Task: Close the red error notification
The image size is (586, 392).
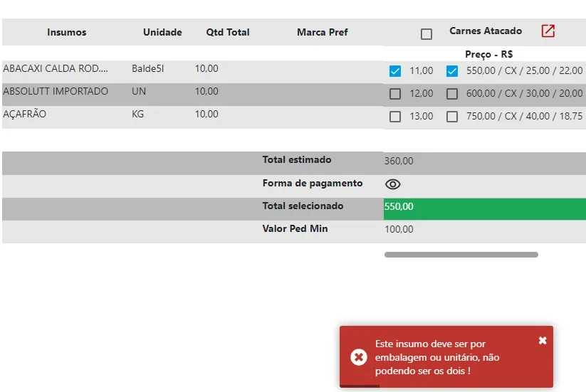Action: click(543, 340)
